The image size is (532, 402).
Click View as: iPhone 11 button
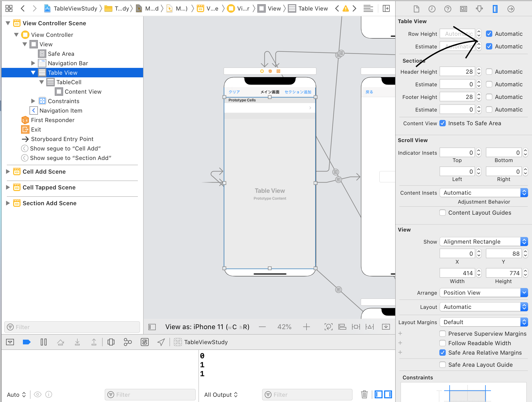pyautogui.click(x=207, y=327)
